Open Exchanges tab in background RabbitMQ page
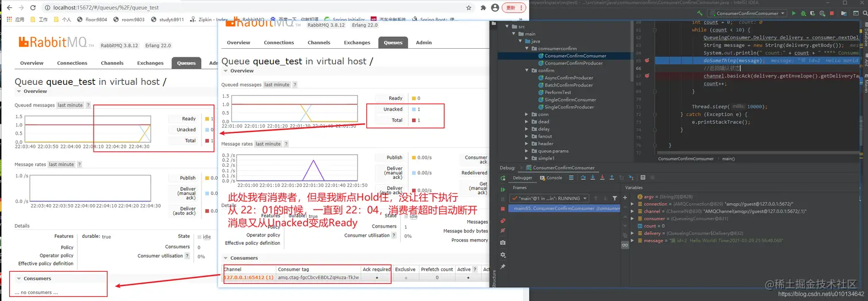The height and width of the screenshot is (301, 868). pyautogui.click(x=150, y=63)
